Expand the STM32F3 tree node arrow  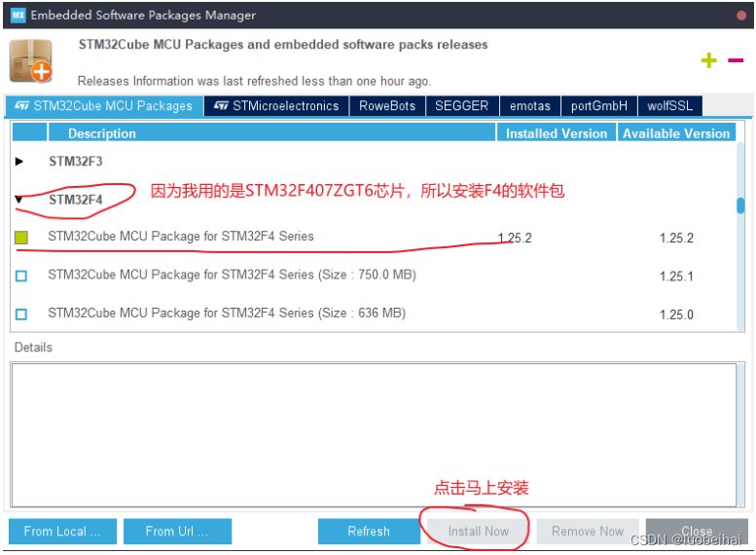(19, 162)
